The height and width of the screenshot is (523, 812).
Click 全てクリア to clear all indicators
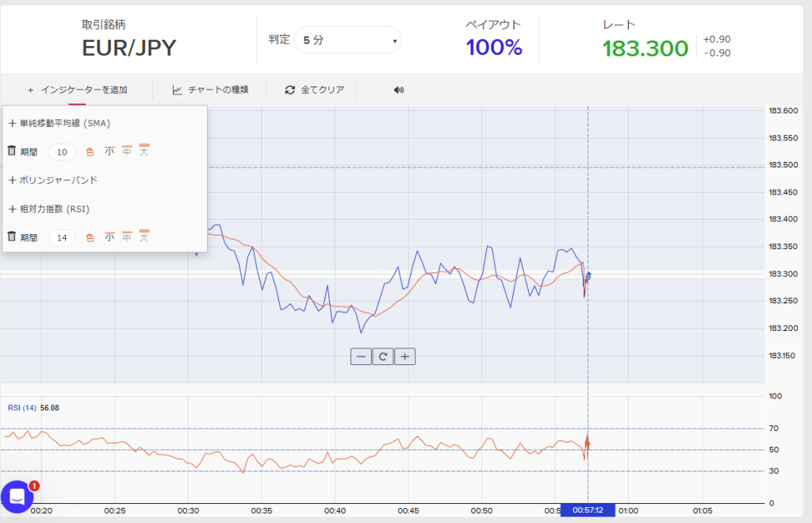tap(315, 90)
